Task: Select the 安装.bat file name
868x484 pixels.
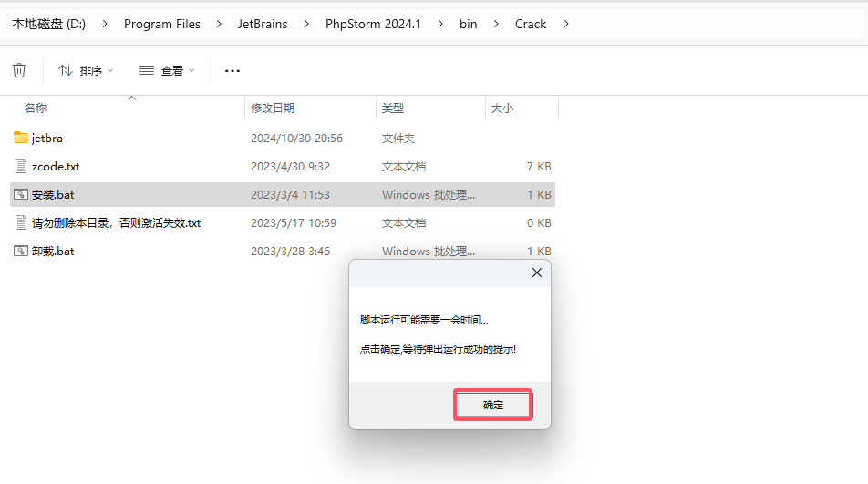Action: tap(53, 195)
